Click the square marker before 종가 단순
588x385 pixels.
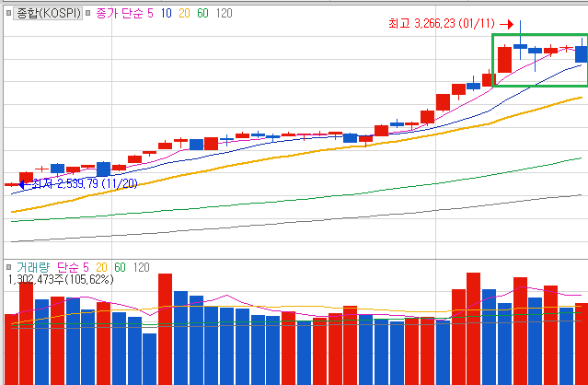(x=88, y=15)
